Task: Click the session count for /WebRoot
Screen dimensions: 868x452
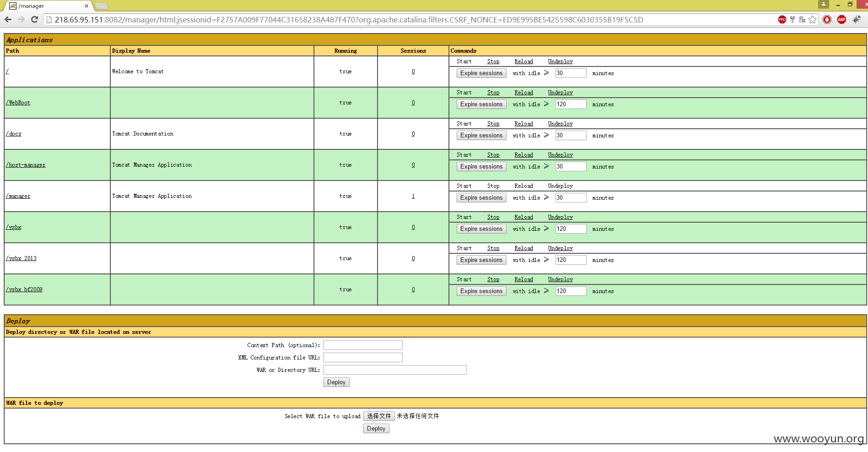Action: click(x=413, y=103)
